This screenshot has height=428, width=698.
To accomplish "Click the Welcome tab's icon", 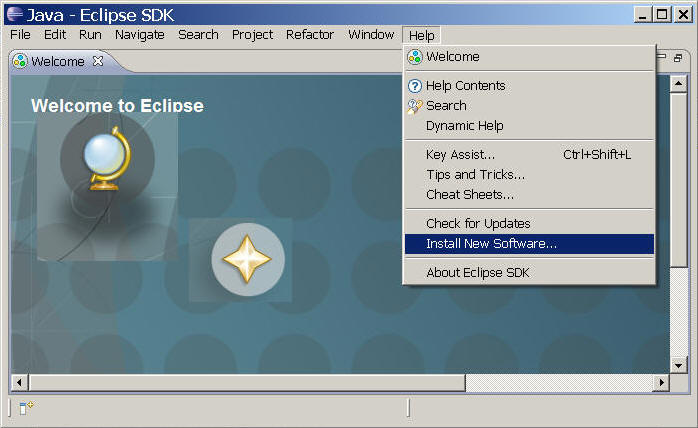I will click(x=20, y=61).
